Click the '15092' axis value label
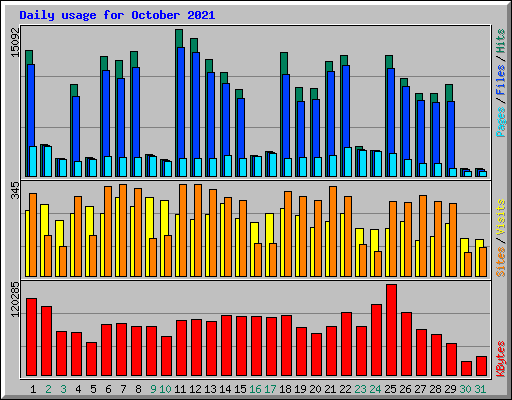Screen dimensions: 512x400 tap(16, 42)
